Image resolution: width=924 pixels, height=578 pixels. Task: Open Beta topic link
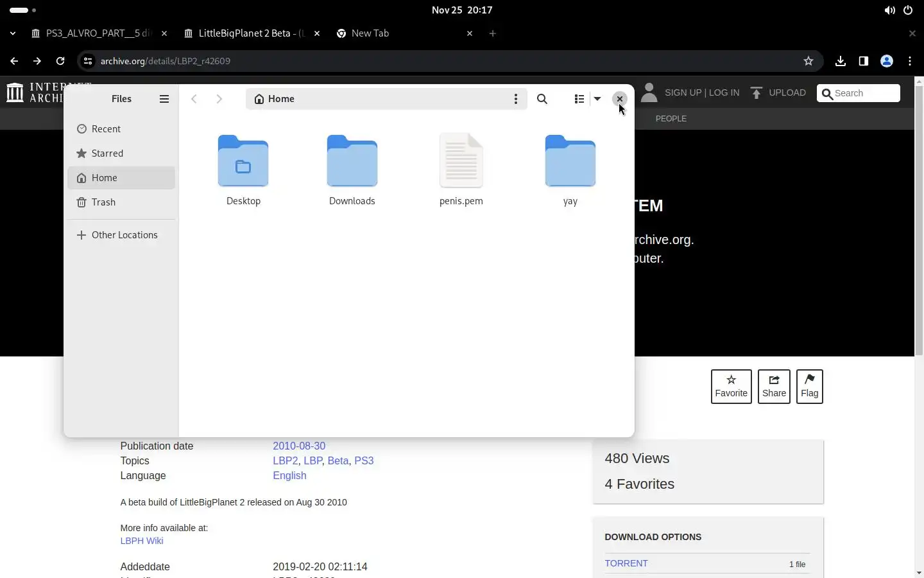pyautogui.click(x=338, y=460)
